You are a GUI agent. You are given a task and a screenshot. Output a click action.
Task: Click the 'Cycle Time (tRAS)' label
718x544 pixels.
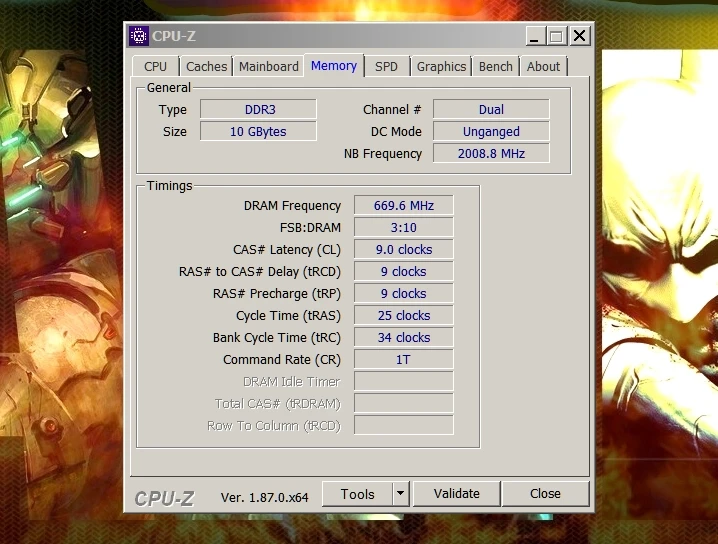(x=288, y=316)
